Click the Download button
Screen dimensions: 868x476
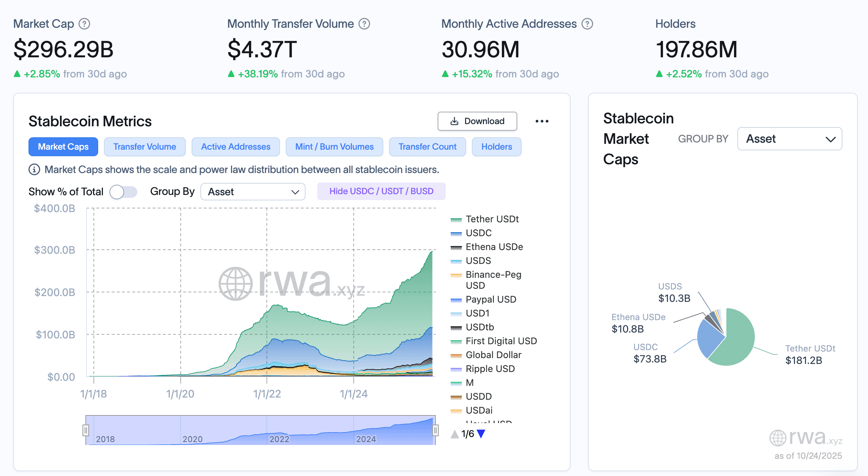coord(477,121)
